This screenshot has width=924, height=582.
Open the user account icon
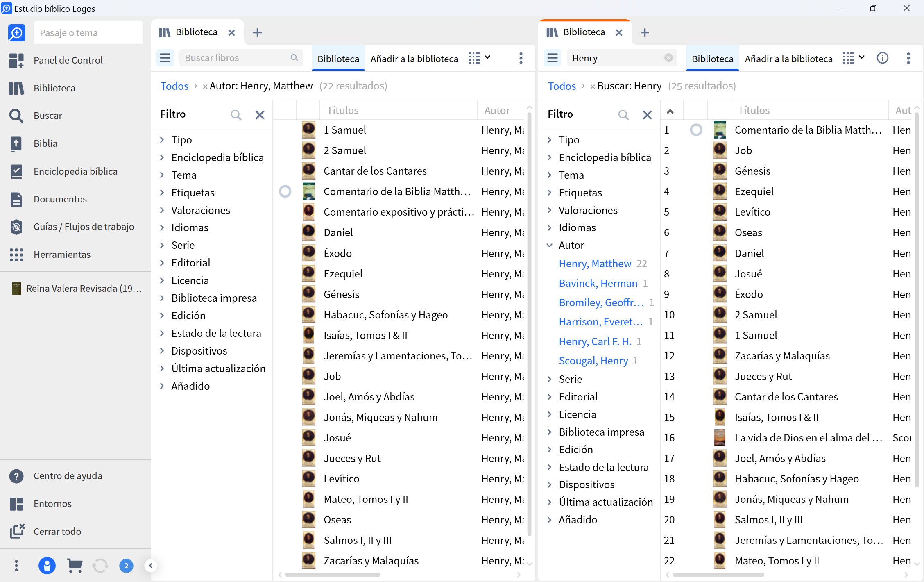pos(47,566)
